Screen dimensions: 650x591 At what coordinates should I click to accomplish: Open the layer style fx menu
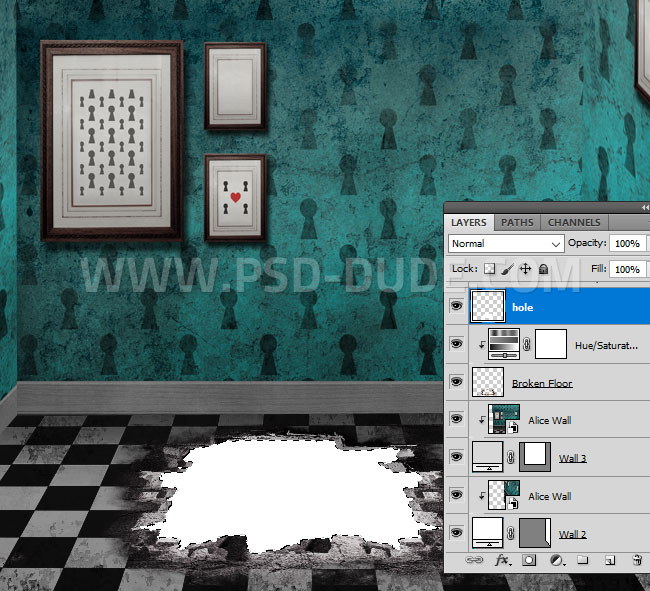click(502, 561)
